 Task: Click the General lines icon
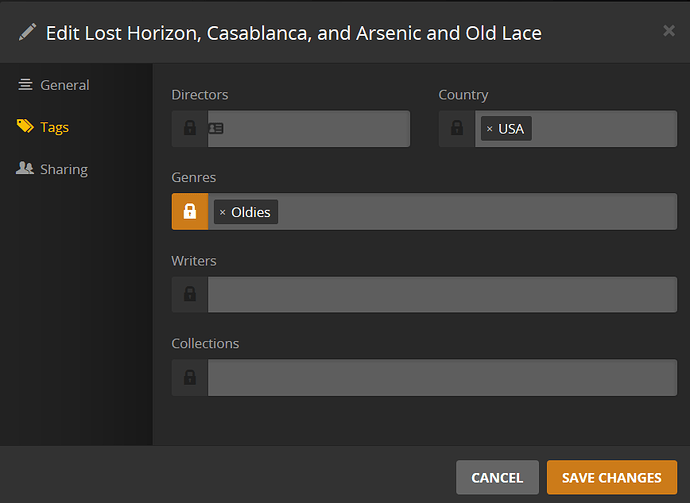pyautogui.click(x=25, y=85)
